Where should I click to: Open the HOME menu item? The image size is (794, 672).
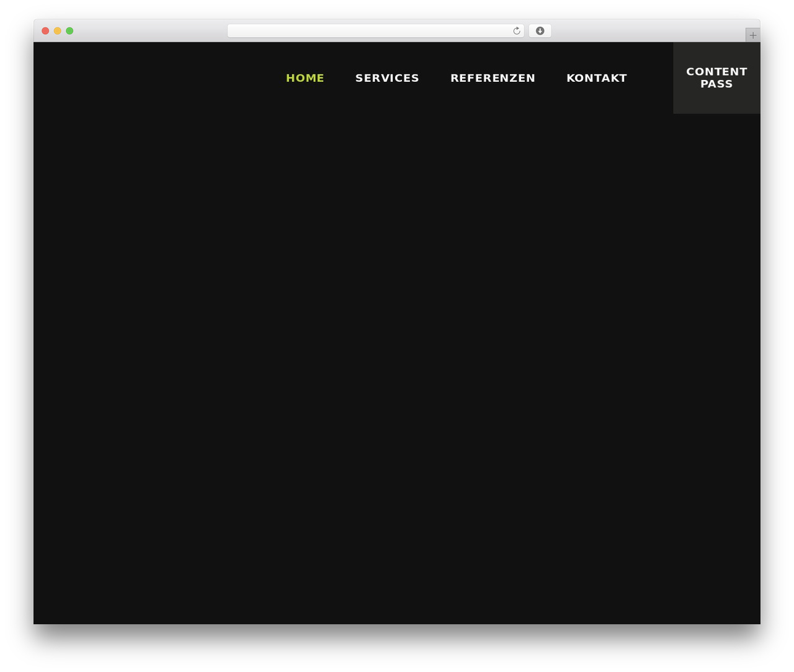click(305, 78)
